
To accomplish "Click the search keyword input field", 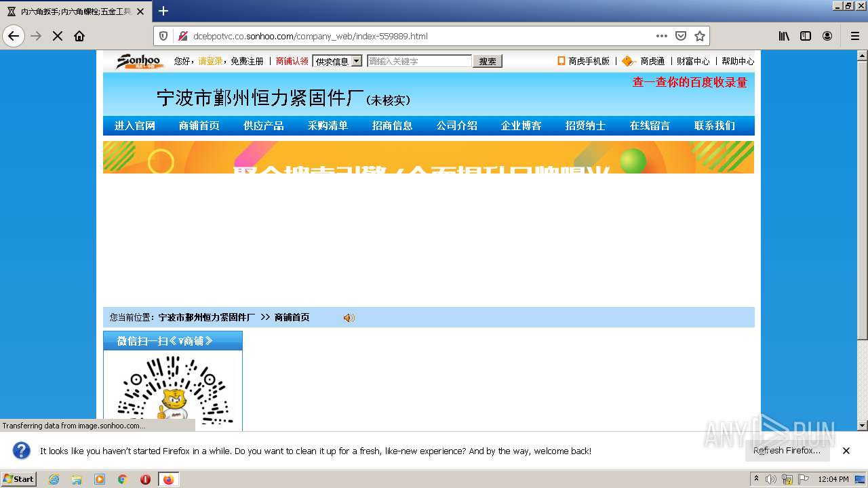I will tap(419, 61).
